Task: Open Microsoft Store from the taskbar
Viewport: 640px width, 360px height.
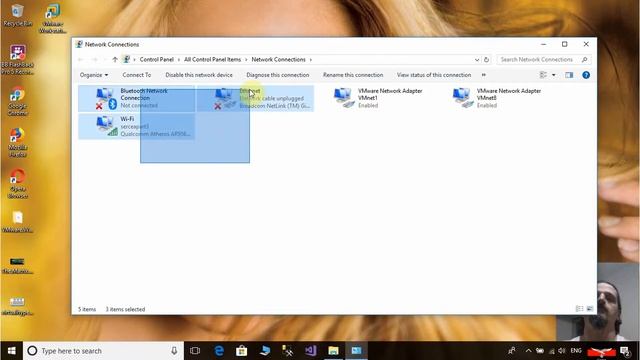Action: tap(242, 351)
